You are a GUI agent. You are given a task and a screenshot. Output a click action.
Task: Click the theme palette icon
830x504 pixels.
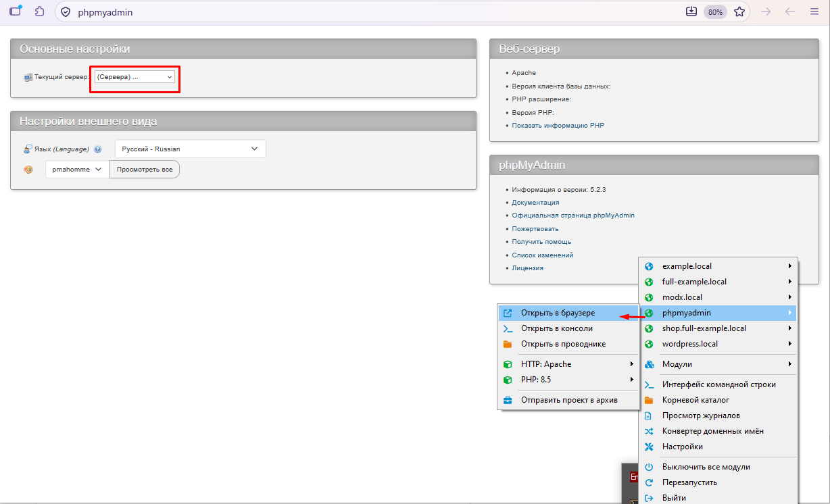point(28,170)
